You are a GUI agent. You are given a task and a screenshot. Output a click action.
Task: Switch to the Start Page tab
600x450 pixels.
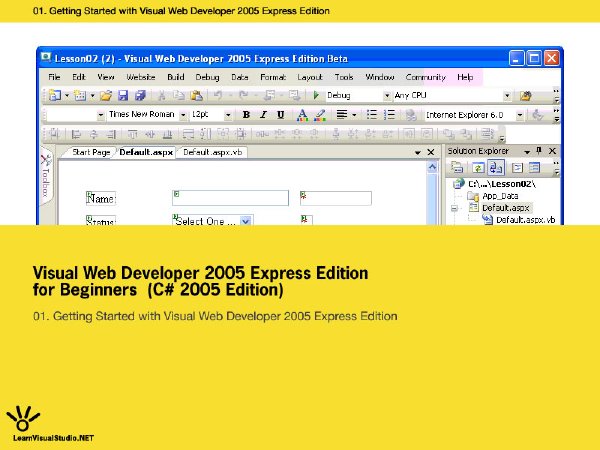click(x=91, y=152)
